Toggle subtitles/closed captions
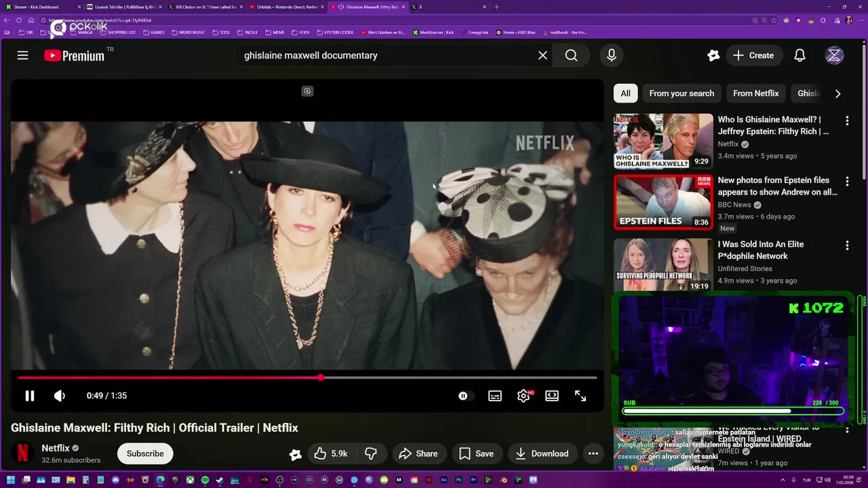Screen dimensions: 868x488 click(495, 396)
